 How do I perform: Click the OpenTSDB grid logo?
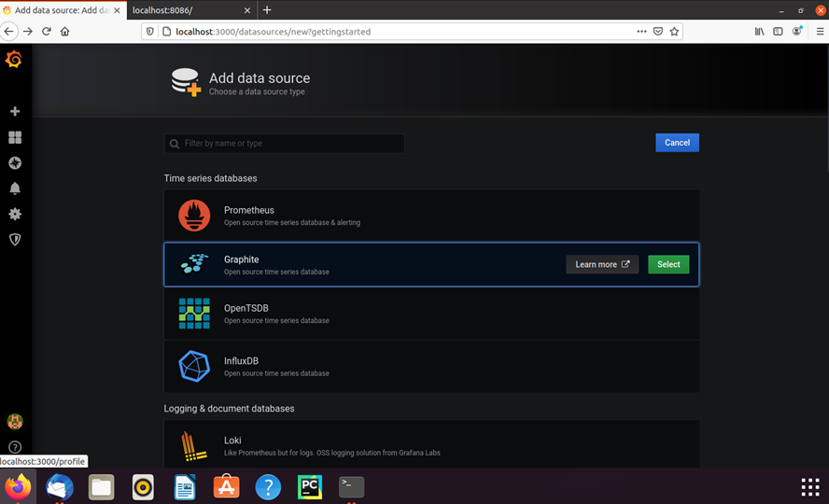(x=194, y=314)
